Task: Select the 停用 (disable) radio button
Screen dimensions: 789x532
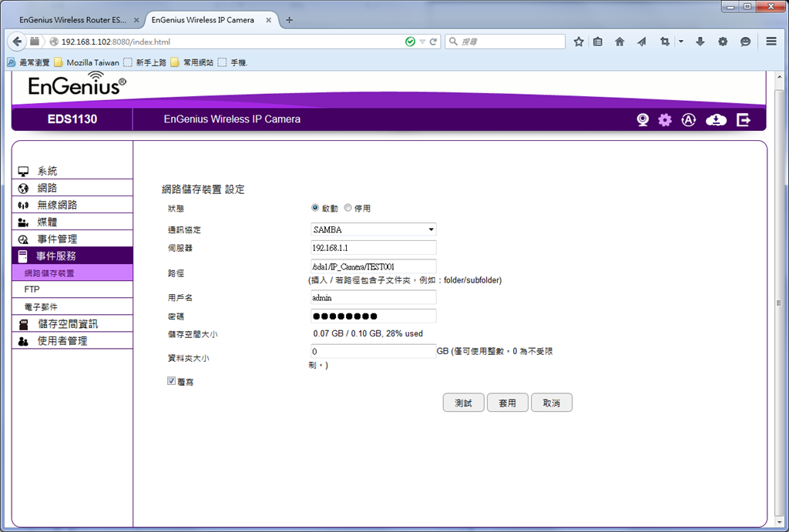Action: (x=347, y=208)
